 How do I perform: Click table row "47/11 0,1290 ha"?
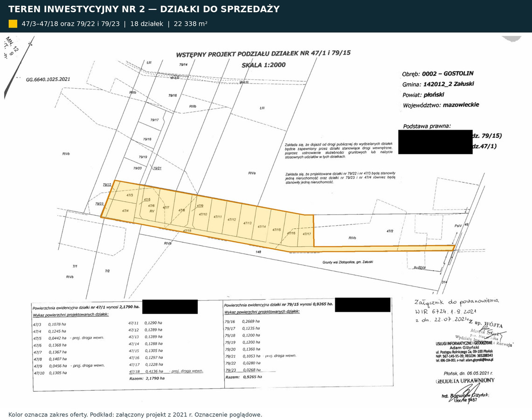(x=145, y=323)
